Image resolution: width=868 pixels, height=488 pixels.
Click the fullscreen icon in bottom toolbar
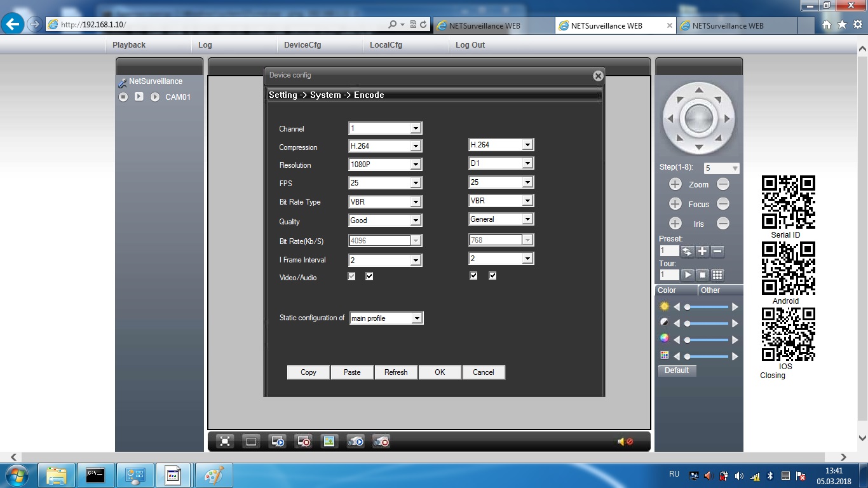coord(224,442)
